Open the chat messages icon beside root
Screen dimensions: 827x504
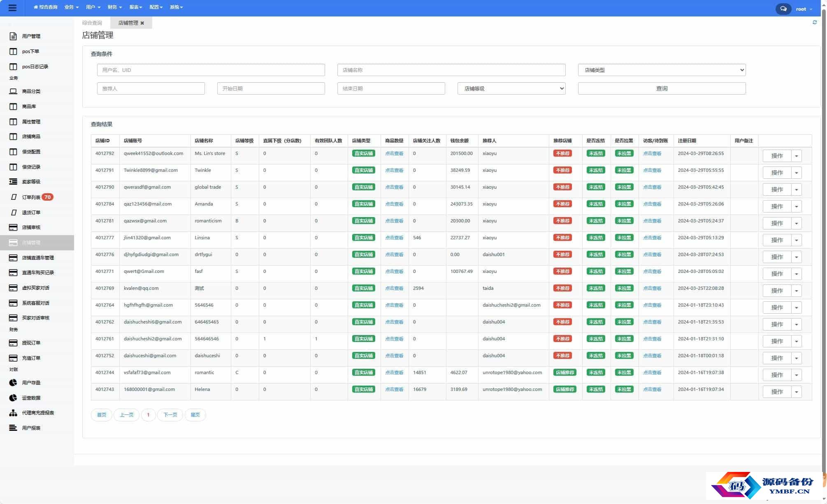(783, 9)
